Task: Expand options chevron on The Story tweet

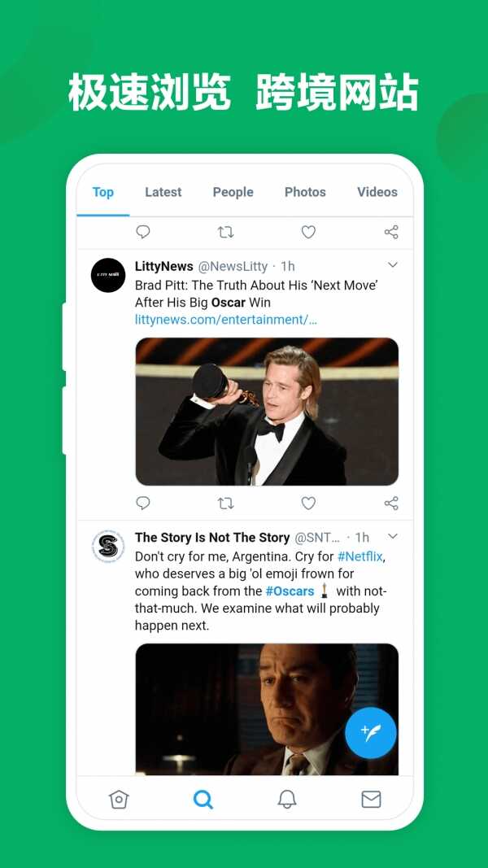Action: click(x=393, y=536)
